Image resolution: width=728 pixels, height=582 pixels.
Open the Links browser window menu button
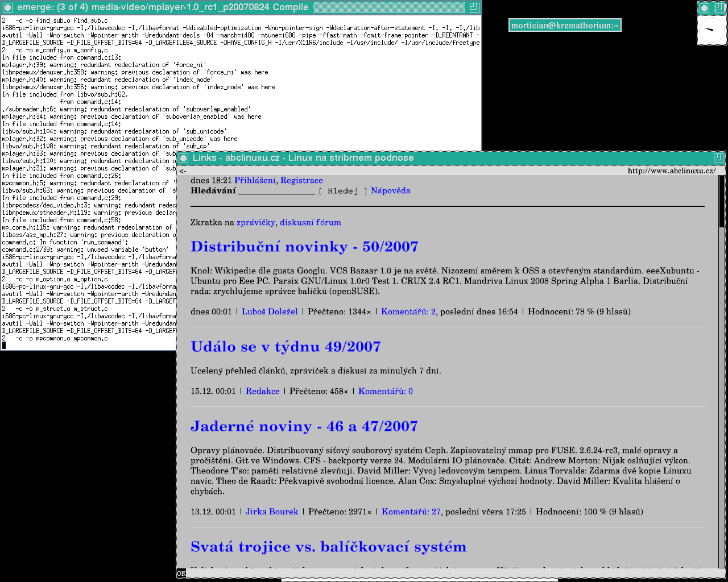click(x=183, y=158)
